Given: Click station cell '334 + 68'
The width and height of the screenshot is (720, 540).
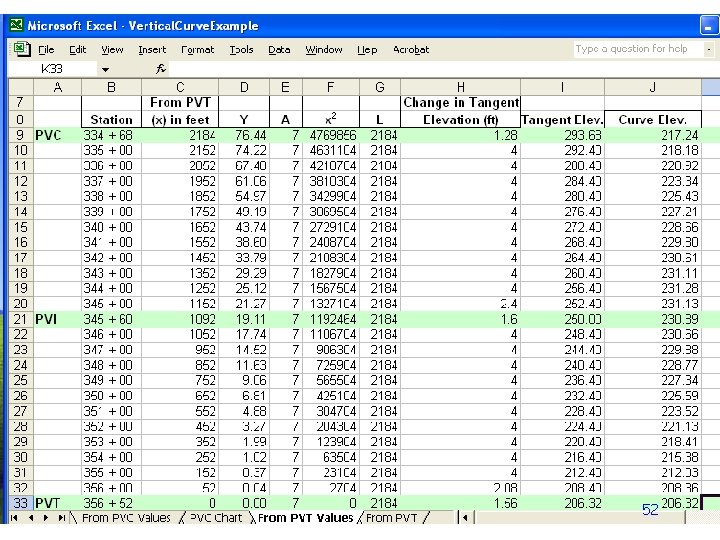Looking at the screenshot, I should point(111,135).
